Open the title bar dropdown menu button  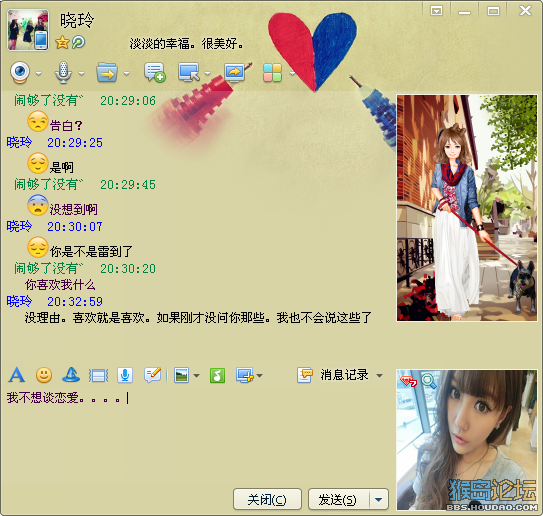(436, 11)
